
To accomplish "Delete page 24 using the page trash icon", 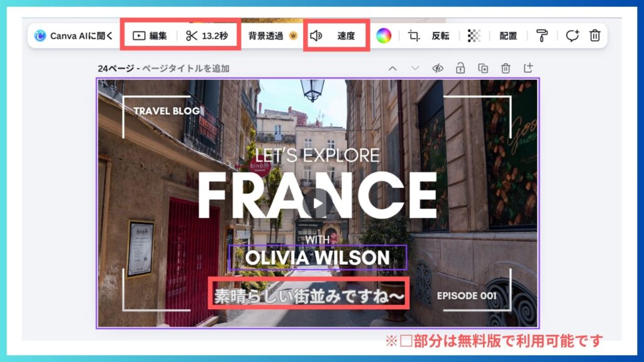I will [506, 68].
